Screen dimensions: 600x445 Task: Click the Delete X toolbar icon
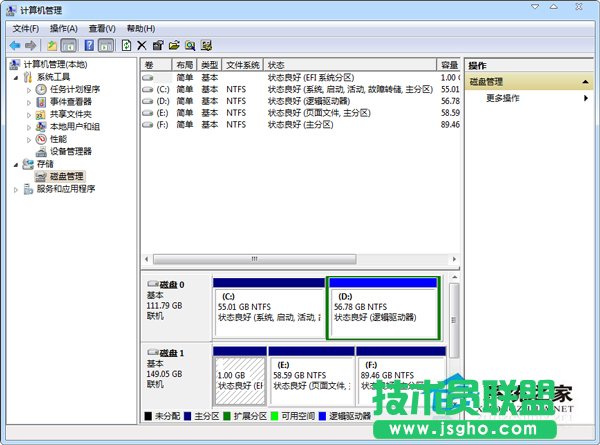[142, 46]
